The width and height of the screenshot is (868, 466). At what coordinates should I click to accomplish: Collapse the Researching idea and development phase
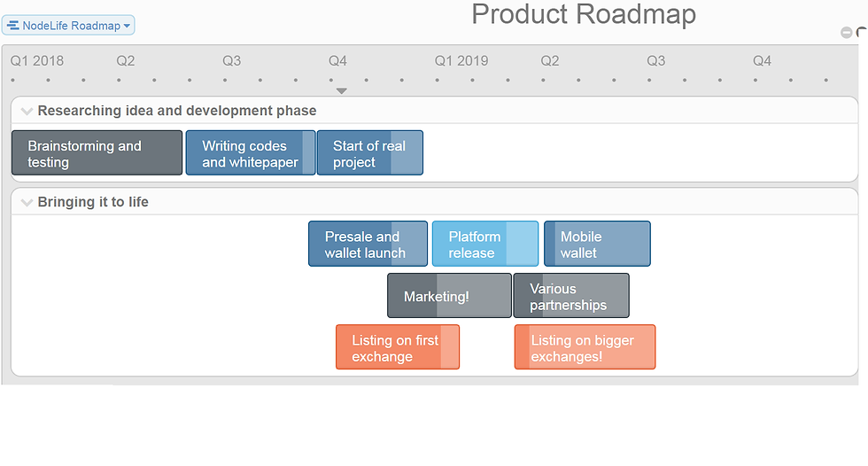pos(26,112)
